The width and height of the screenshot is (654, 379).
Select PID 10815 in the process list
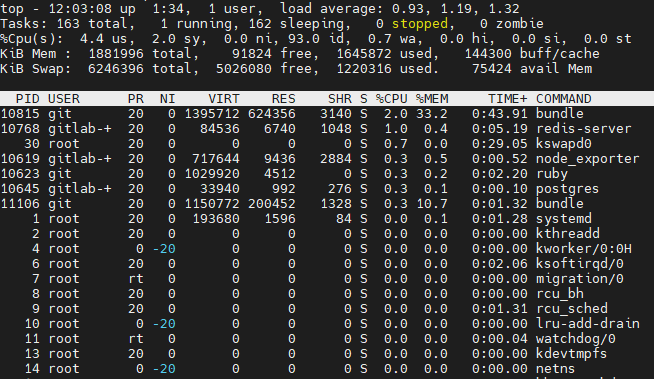pyautogui.click(x=20, y=114)
